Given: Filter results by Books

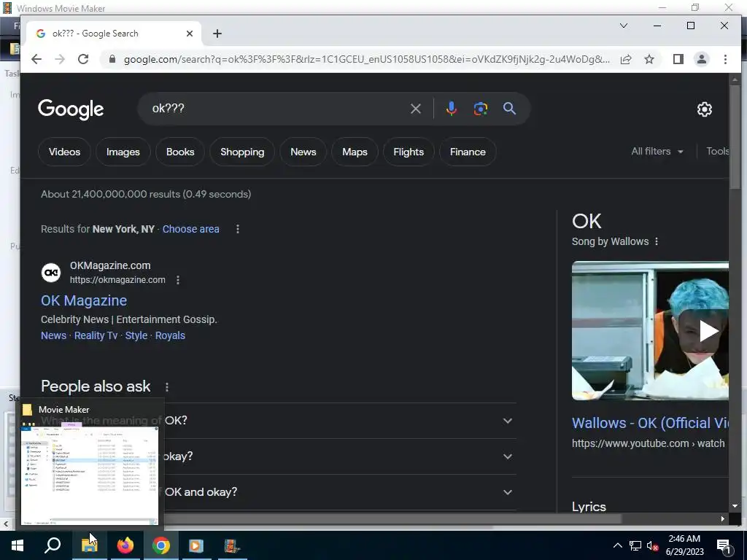Looking at the screenshot, I should [x=180, y=152].
